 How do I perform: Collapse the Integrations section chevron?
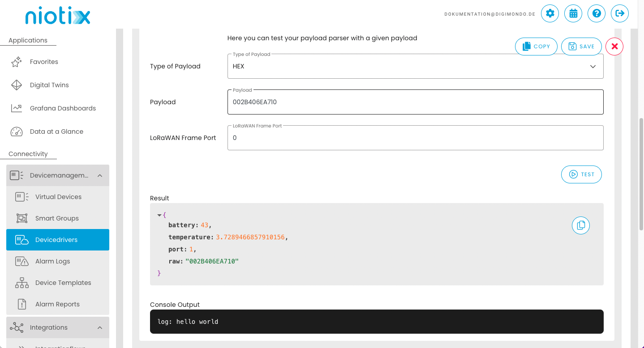(100, 327)
